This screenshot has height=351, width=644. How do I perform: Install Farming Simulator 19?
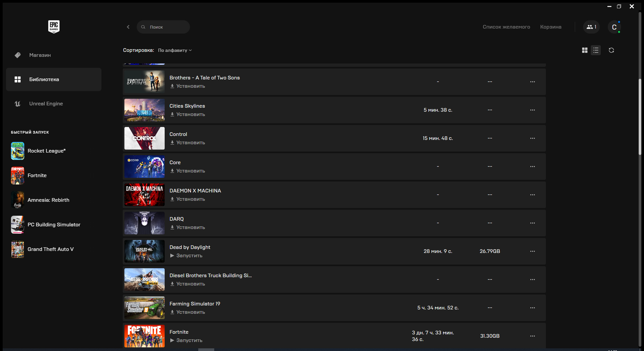(x=188, y=312)
